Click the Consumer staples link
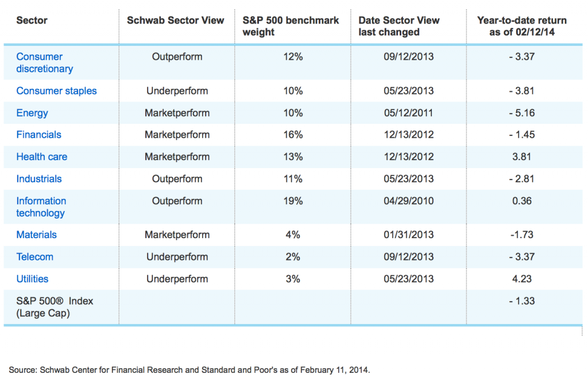Viewport: 588px width, 382px height. click(56, 91)
